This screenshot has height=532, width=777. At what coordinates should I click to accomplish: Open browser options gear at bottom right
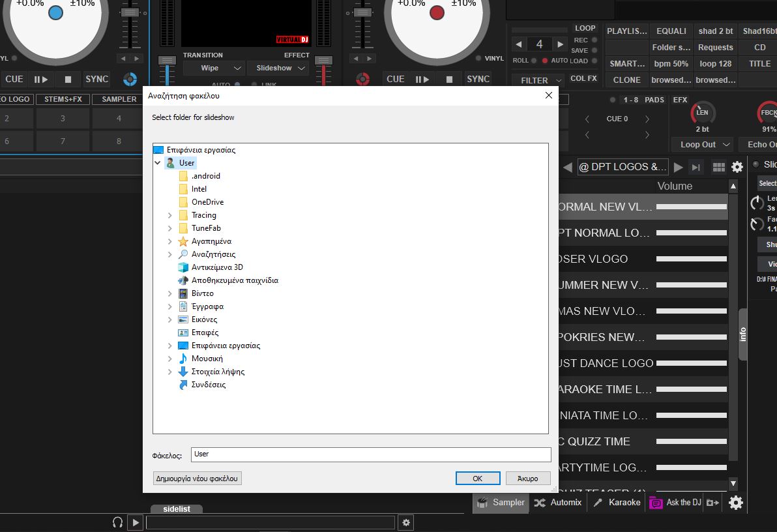pyautogui.click(x=736, y=503)
